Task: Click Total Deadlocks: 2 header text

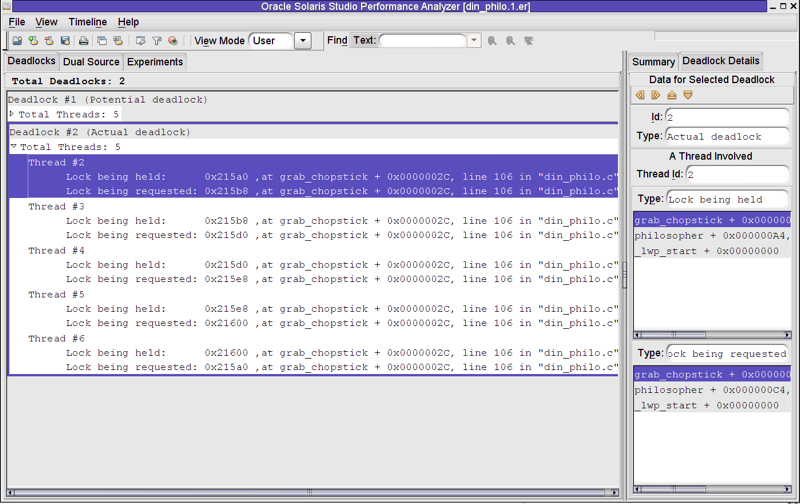Action: pos(68,81)
